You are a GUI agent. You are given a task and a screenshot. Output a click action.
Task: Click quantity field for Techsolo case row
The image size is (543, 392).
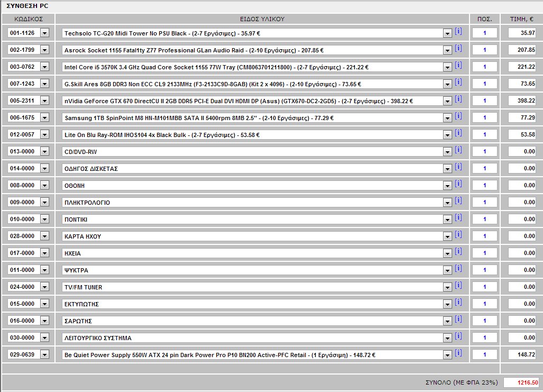[485, 33]
